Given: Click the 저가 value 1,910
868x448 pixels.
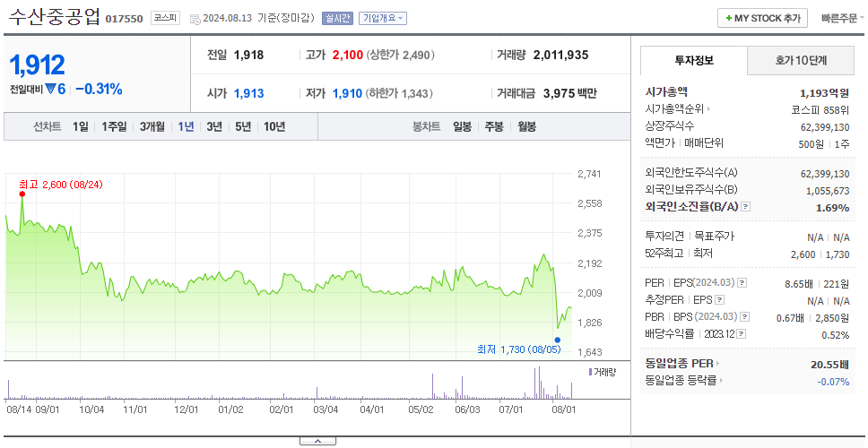Looking at the screenshot, I should [347, 93].
